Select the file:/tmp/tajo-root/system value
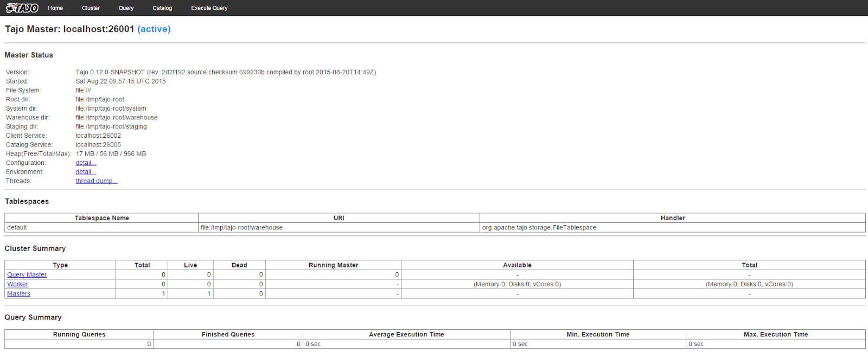 point(111,108)
